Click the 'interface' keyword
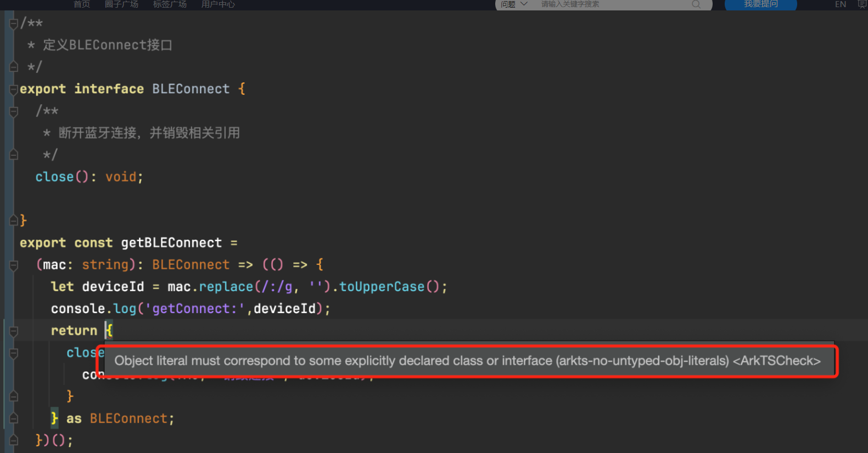Image resolution: width=868 pixels, height=453 pixels. (x=109, y=89)
